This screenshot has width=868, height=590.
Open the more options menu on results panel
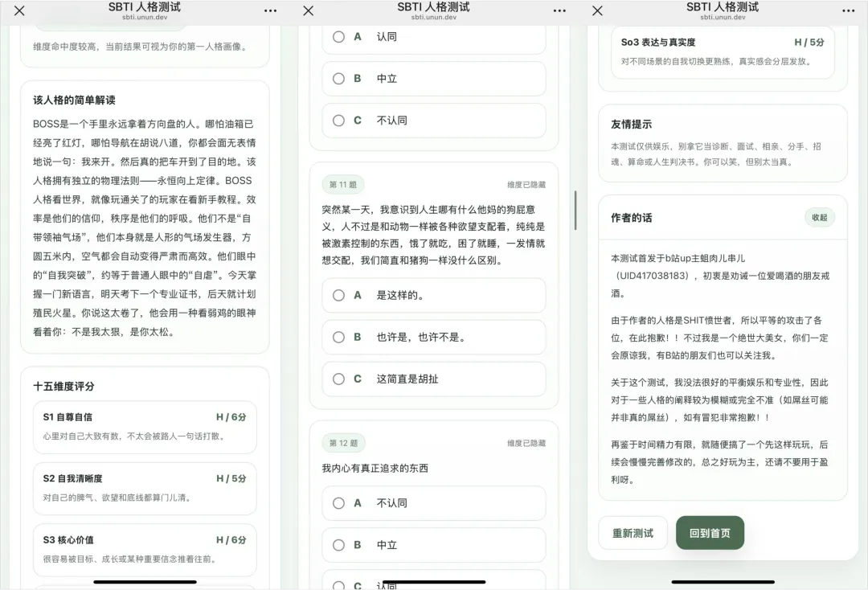coord(849,11)
